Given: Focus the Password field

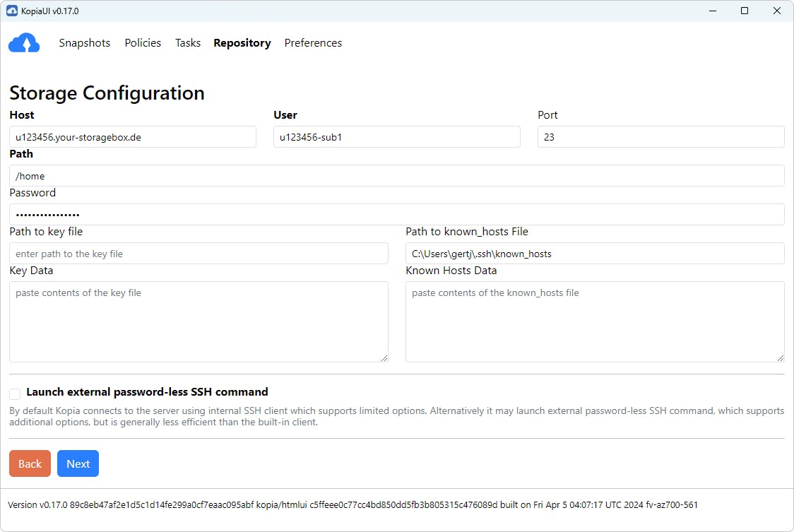Looking at the screenshot, I should 396,215.
